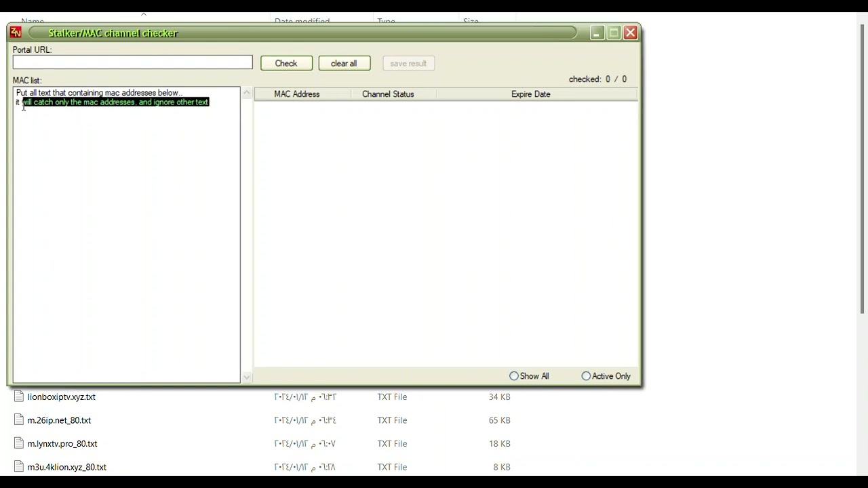This screenshot has width=868, height=488.
Task: Click the MAC list scroll up arrow
Action: (x=247, y=93)
